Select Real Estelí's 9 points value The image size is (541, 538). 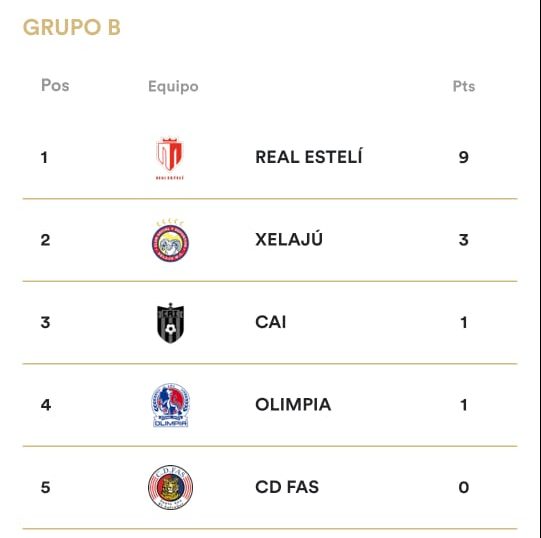pos(463,157)
